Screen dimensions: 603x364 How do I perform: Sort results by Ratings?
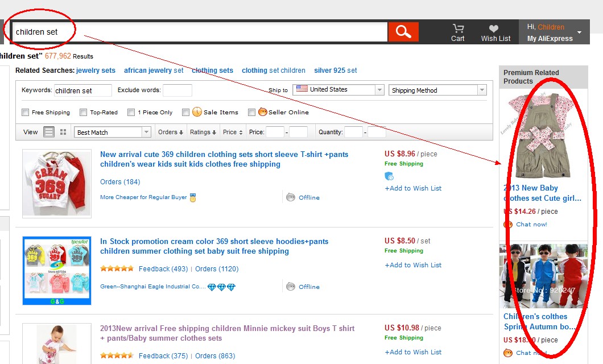click(203, 132)
